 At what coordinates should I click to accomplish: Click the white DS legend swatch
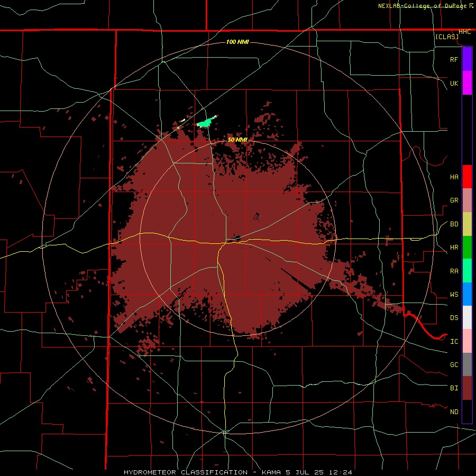[x=467, y=317]
